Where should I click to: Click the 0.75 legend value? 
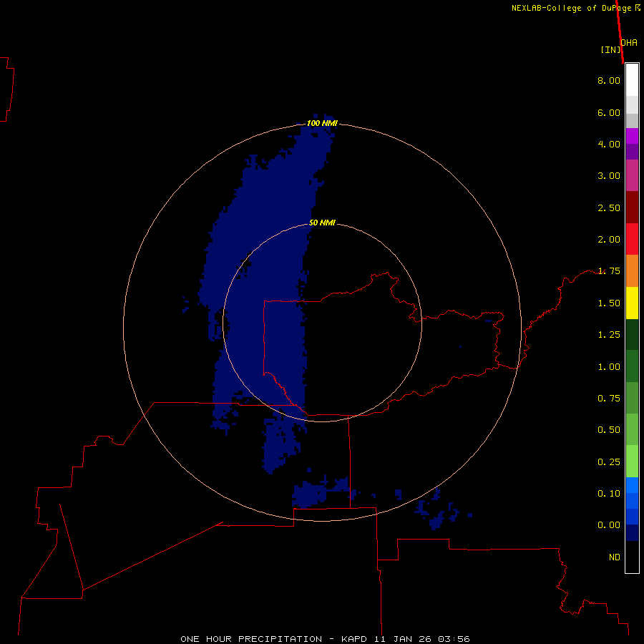[609, 399]
